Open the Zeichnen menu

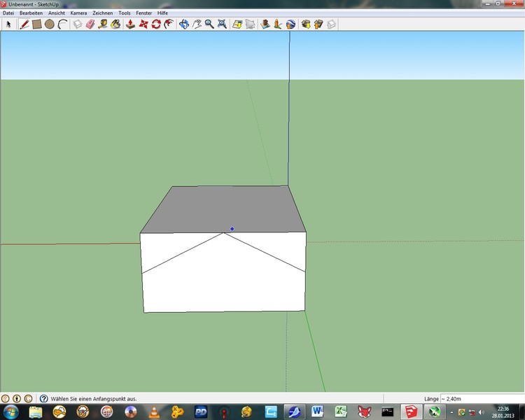point(103,13)
